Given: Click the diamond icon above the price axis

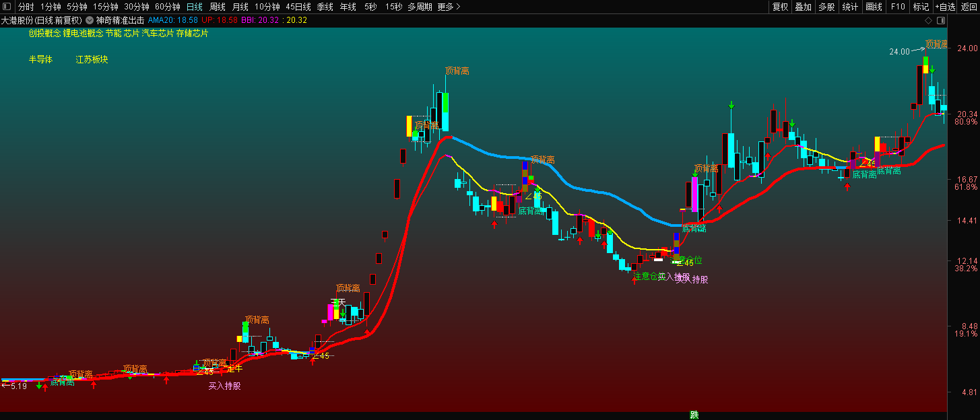Looking at the screenshot, I should point(928,21).
